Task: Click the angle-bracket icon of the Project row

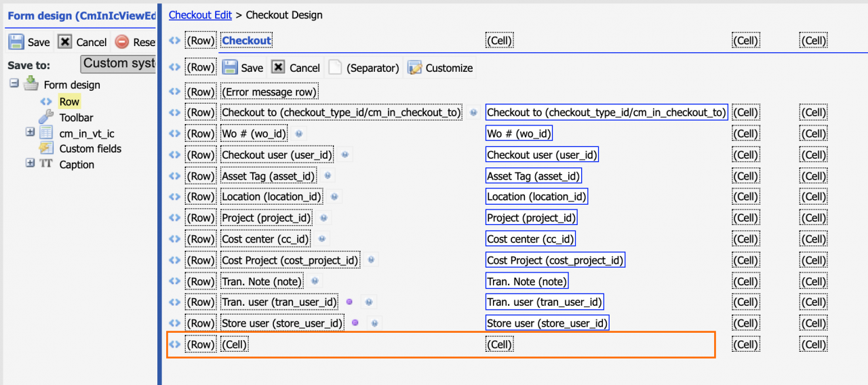Action: pyautogui.click(x=175, y=218)
